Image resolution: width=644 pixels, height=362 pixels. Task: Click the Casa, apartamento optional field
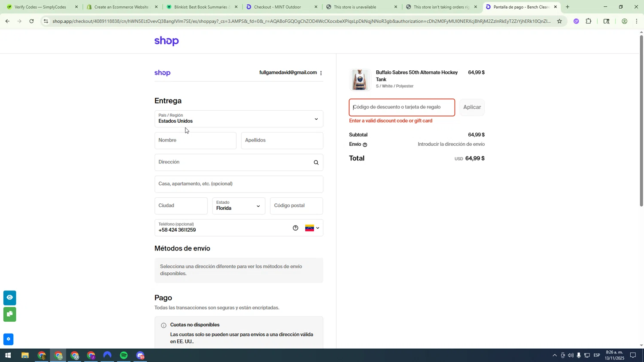tap(239, 184)
